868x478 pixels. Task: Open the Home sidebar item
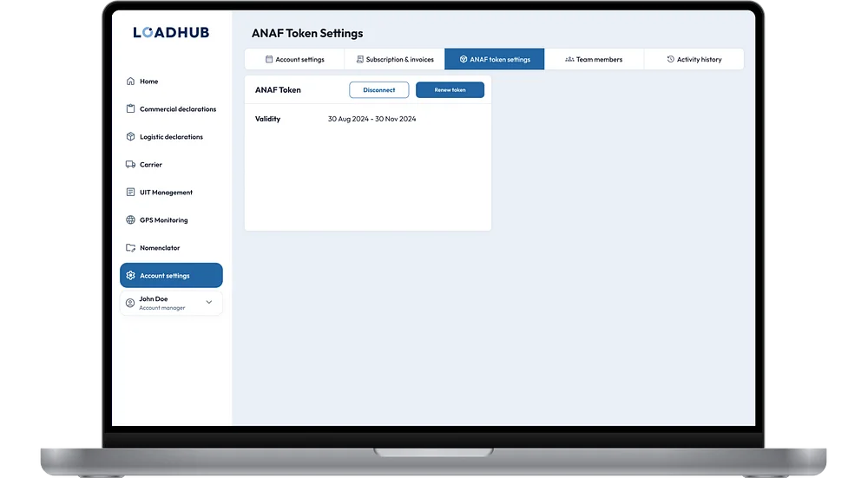click(x=171, y=82)
